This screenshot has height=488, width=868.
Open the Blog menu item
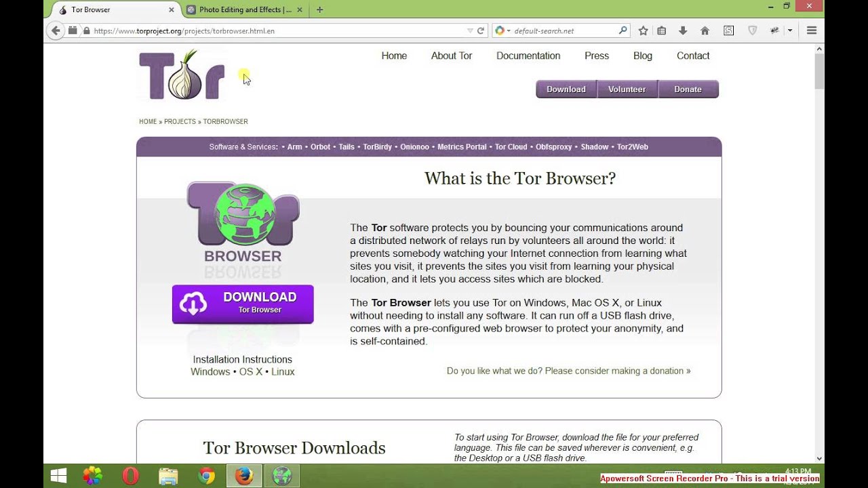pos(643,56)
